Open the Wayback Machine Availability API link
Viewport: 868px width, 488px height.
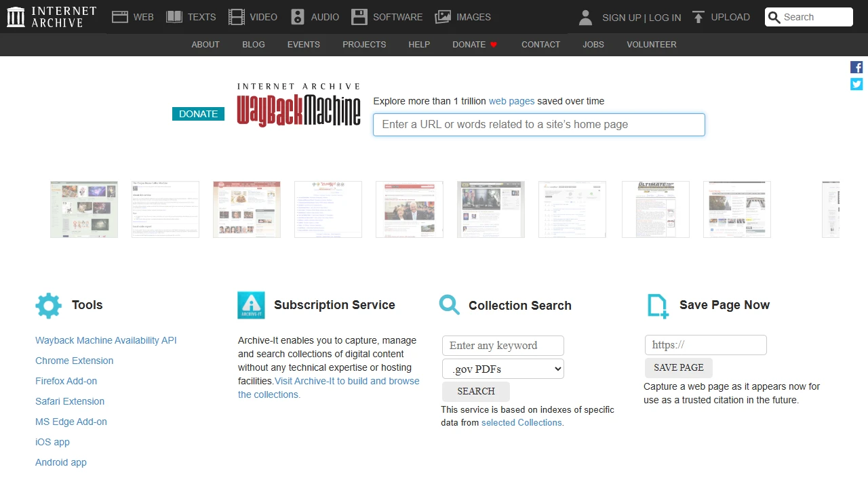[106, 340]
